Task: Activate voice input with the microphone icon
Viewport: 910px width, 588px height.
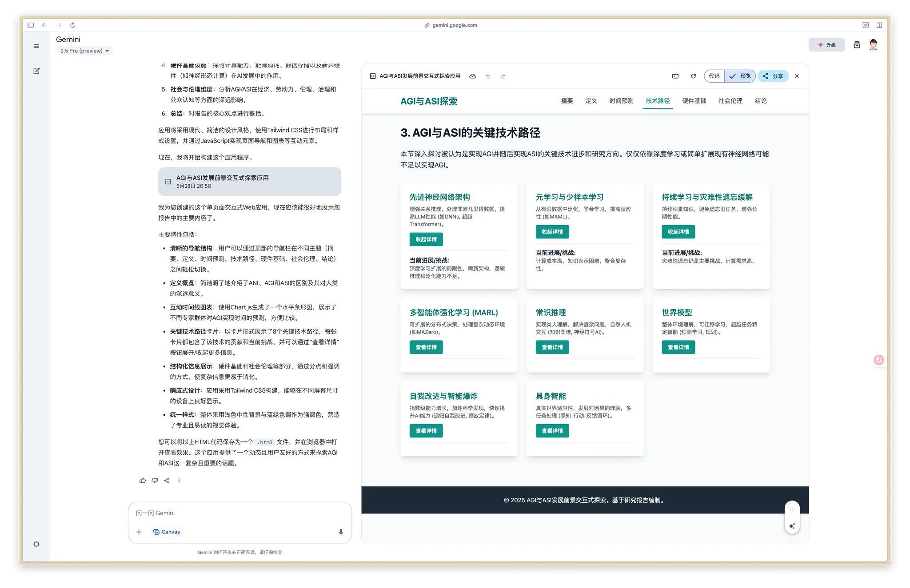Action: [341, 532]
